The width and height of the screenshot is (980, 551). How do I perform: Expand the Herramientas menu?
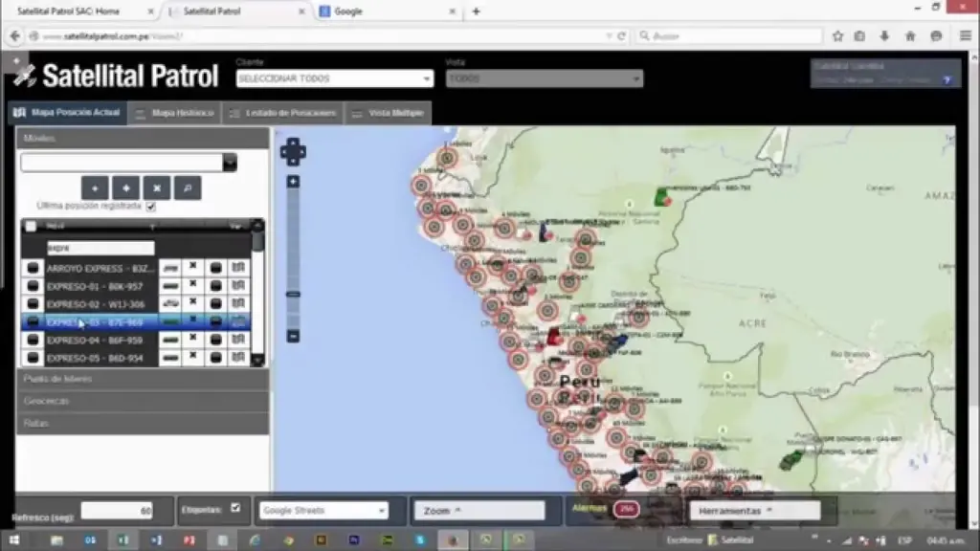tap(754, 511)
